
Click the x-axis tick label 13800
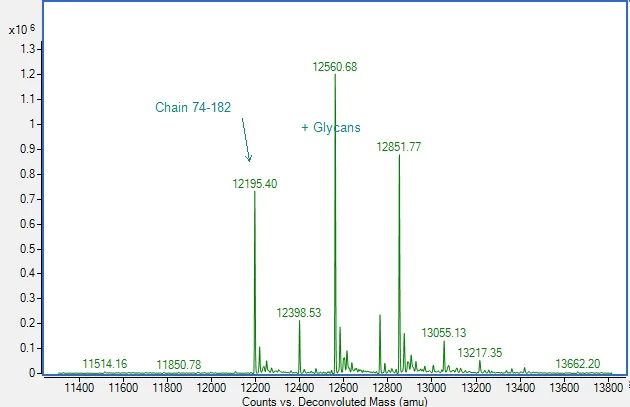[x=608, y=388]
